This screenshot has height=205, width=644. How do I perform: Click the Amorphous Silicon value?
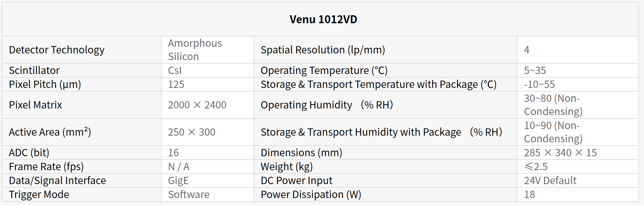195,50
